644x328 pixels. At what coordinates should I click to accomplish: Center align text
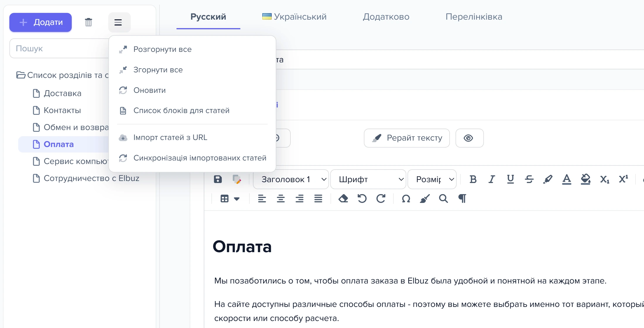(280, 199)
